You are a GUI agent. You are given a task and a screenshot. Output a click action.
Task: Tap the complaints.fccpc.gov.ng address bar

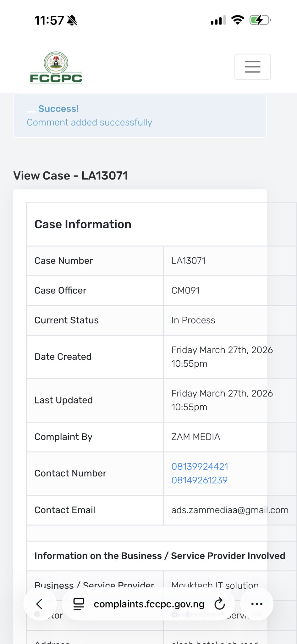click(149, 604)
